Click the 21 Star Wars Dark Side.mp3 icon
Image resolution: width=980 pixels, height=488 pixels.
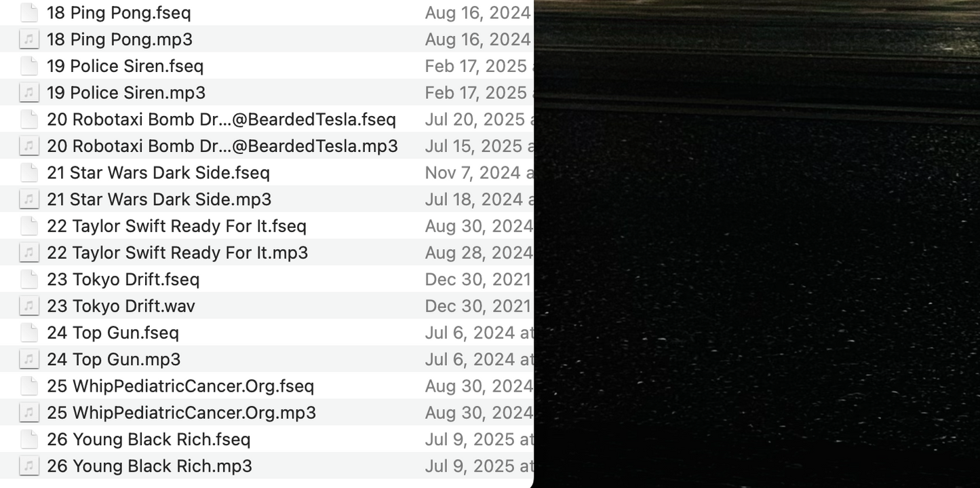[x=28, y=199]
